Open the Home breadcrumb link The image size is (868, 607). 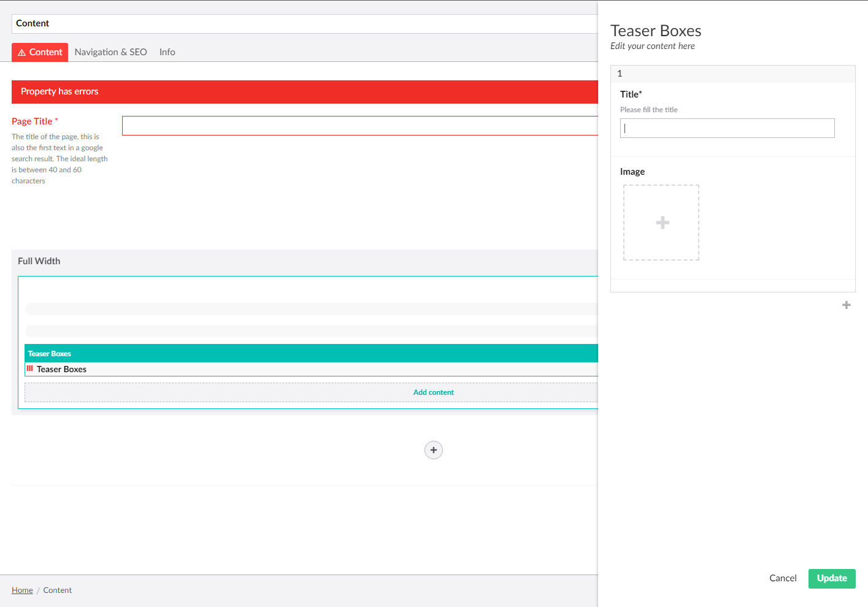22,590
